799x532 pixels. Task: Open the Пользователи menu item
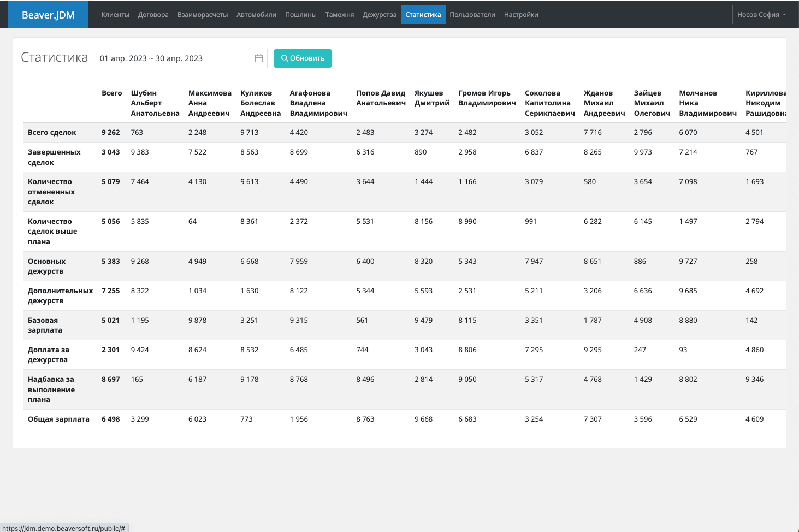pyautogui.click(x=472, y=15)
